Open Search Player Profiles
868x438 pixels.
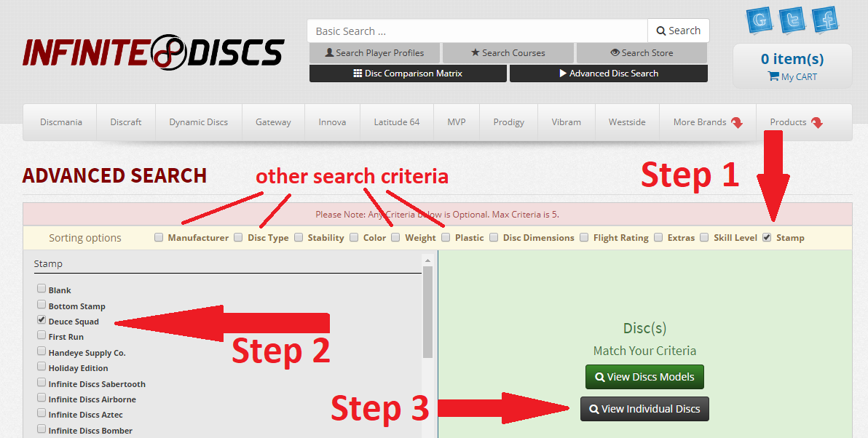click(375, 53)
